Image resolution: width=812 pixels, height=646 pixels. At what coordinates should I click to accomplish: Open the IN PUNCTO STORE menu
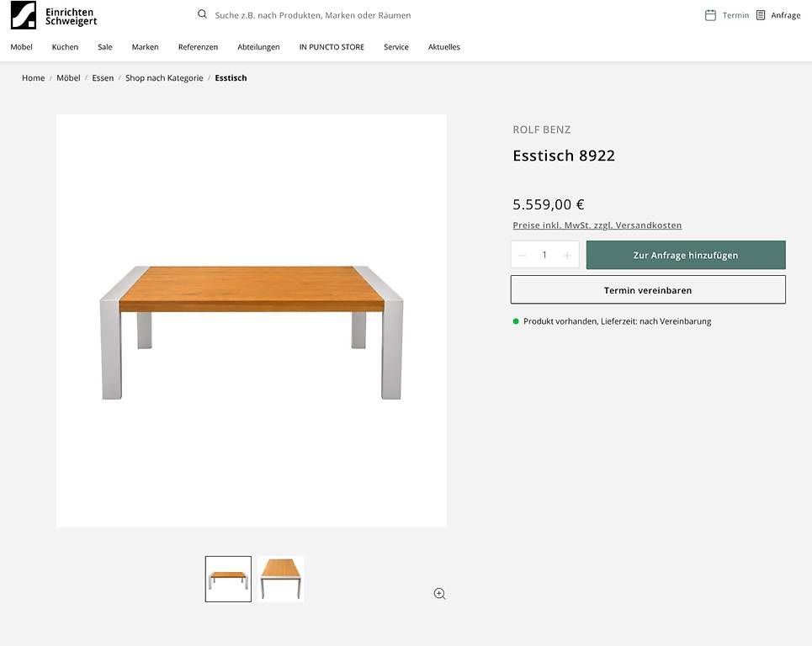[x=332, y=47]
